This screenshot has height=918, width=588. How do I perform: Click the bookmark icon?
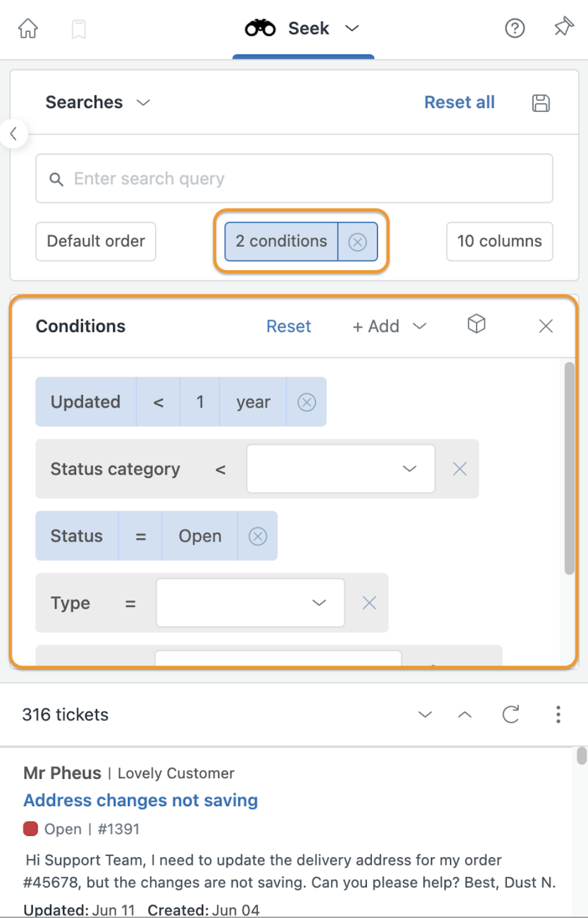point(79,29)
